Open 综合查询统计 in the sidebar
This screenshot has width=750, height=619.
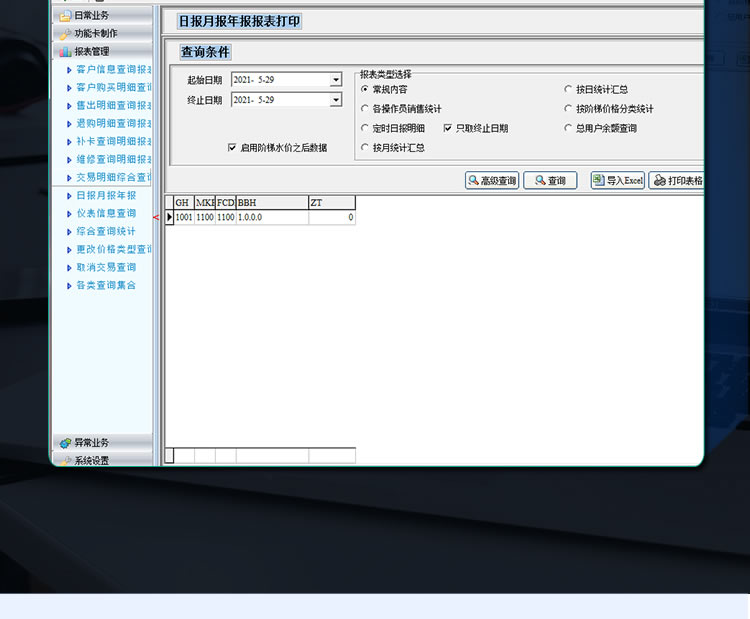tap(106, 232)
